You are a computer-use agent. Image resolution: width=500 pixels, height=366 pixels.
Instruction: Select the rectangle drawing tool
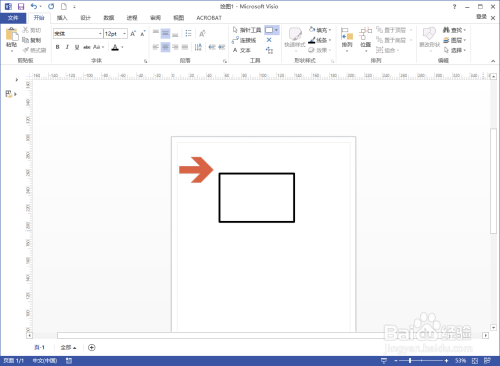click(269, 30)
